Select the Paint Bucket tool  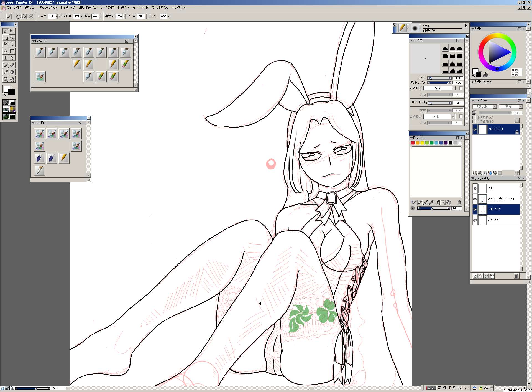[12, 72]
